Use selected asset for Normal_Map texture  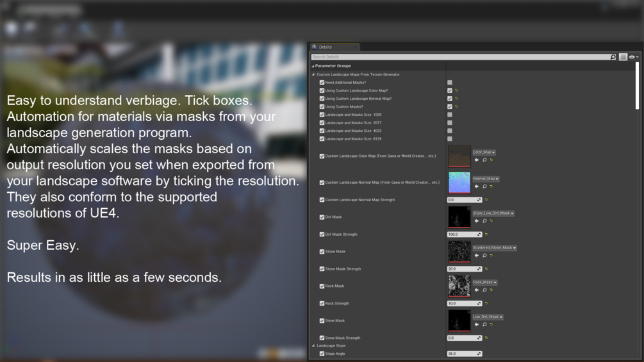point(476,186)
